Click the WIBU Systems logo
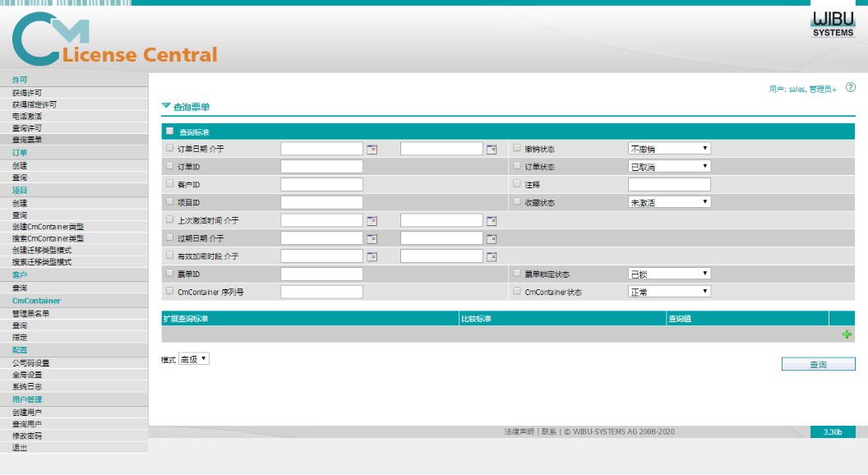This screenshot has height=475, width=868. (x=833, y=25)
